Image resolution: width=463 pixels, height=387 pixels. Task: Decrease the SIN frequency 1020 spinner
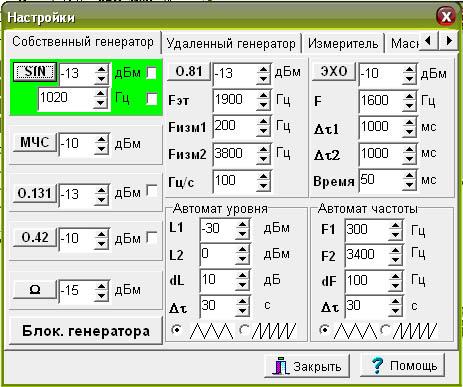click(x=101, y=103)
